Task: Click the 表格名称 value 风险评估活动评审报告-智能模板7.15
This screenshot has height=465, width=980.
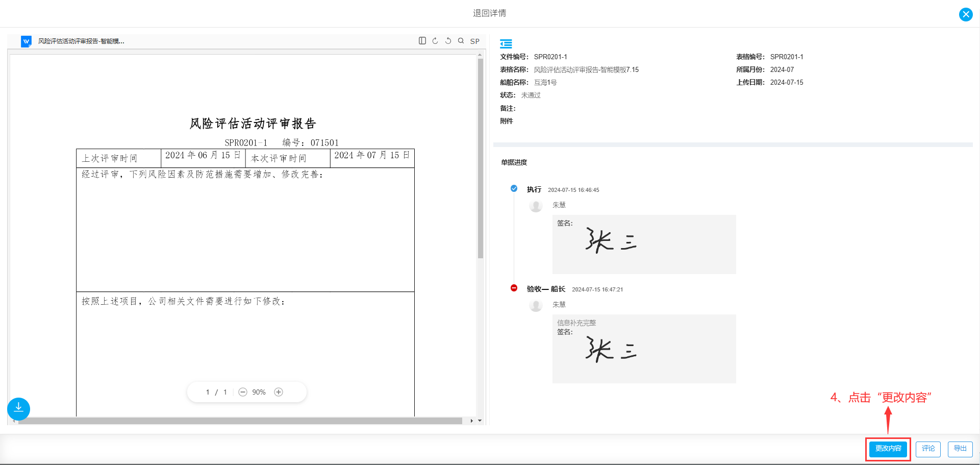Action: pyautogui.click(x=586, y=69)
